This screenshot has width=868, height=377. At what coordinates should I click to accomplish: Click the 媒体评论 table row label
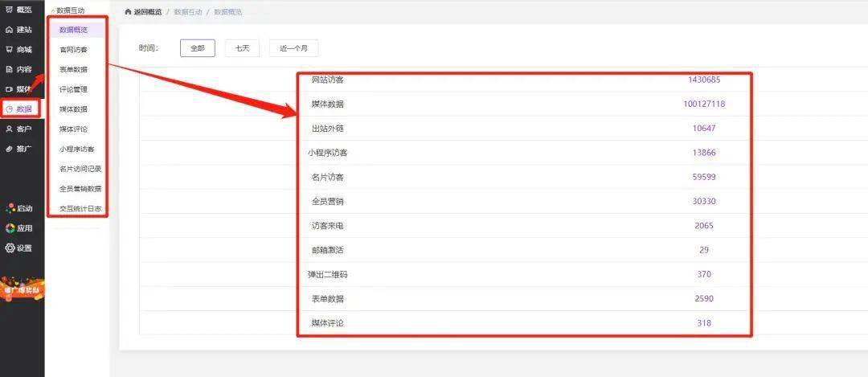coord(328,323)
